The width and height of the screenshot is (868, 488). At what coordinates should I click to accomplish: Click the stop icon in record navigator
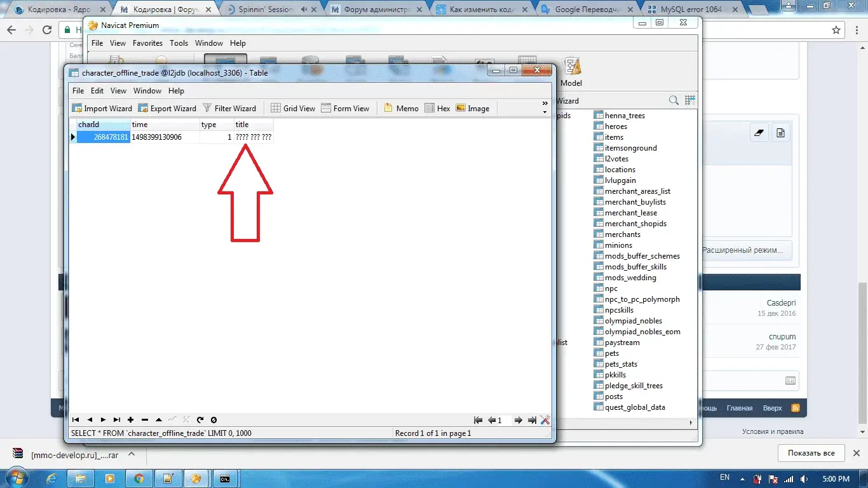pos(214,420)
